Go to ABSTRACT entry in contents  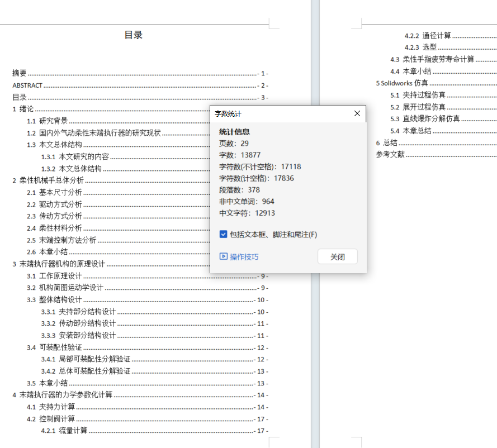pyautogui.click(x=140, y=85)
